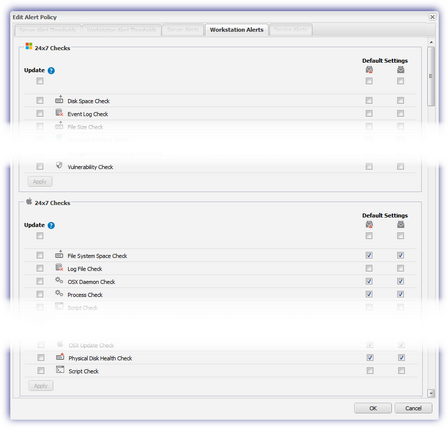Click the OSX Daemon Check gears icon
The height and width of the screenshot is (428, 448).
coord(59,281)
